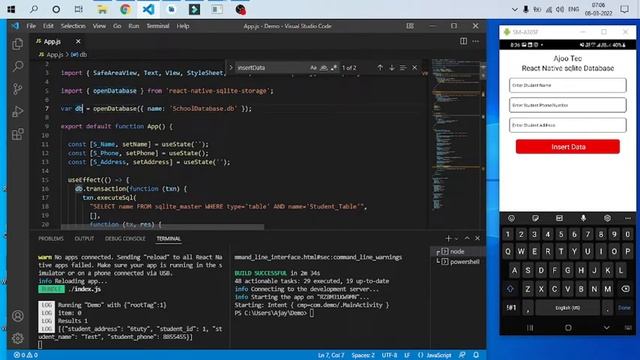Image resolution: width=640 pixels, height=360 pixels.
Task: Click the errors and warnings status indicator
Action: (x=26, y=355)
